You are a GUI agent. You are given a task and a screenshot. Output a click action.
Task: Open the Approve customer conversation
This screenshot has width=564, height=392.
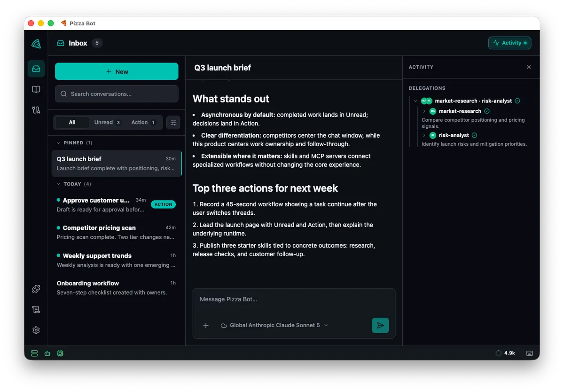coord(117,204)
